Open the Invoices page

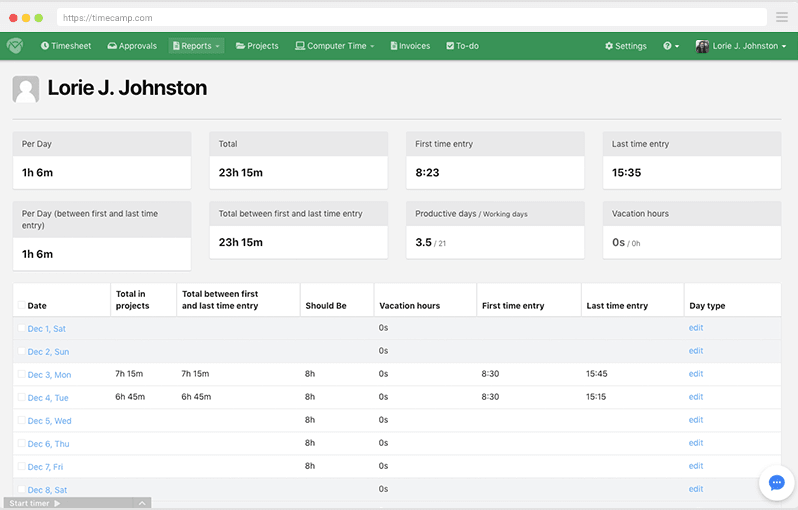(410, 46)
